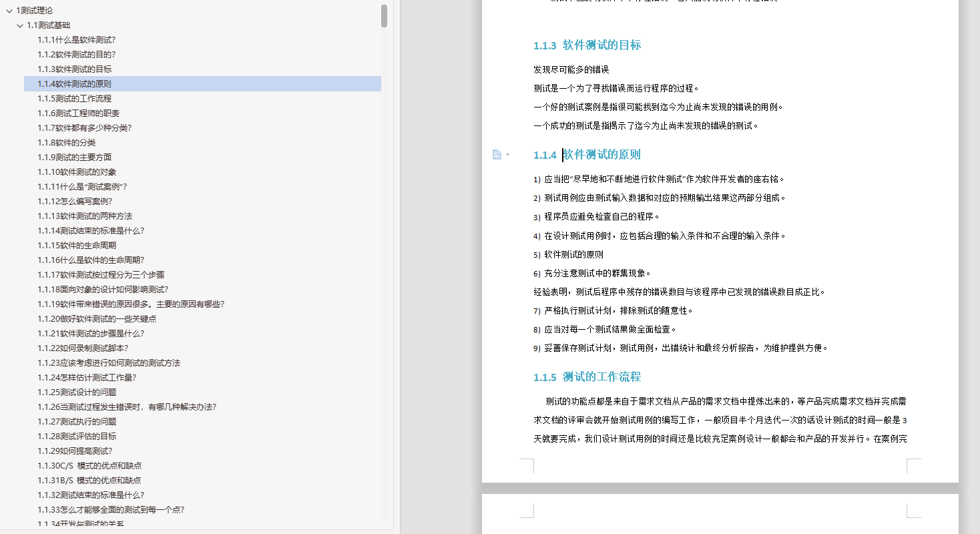Select highlighted entry 1.1.4软件测试的原则
Screen dimensions: 980x534
click(202, 84)
